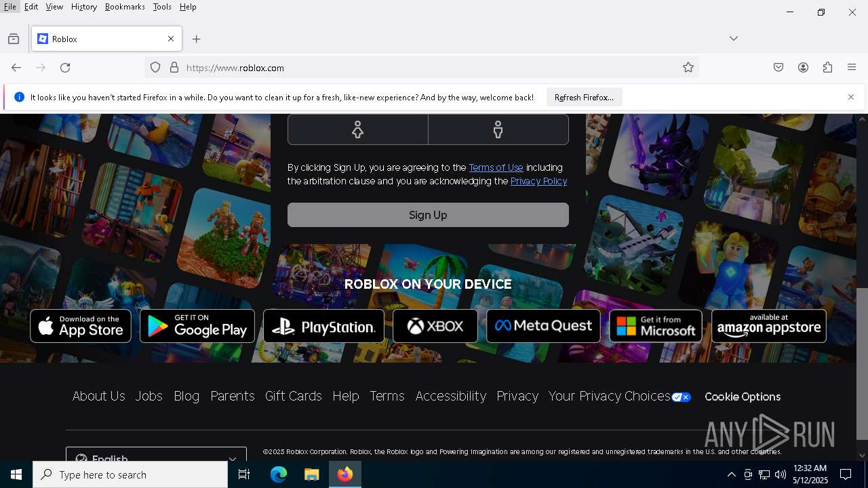The height and width of the screenshot is (488, 868).
Task: Open the File menu
Action: [x=10, y=7]
